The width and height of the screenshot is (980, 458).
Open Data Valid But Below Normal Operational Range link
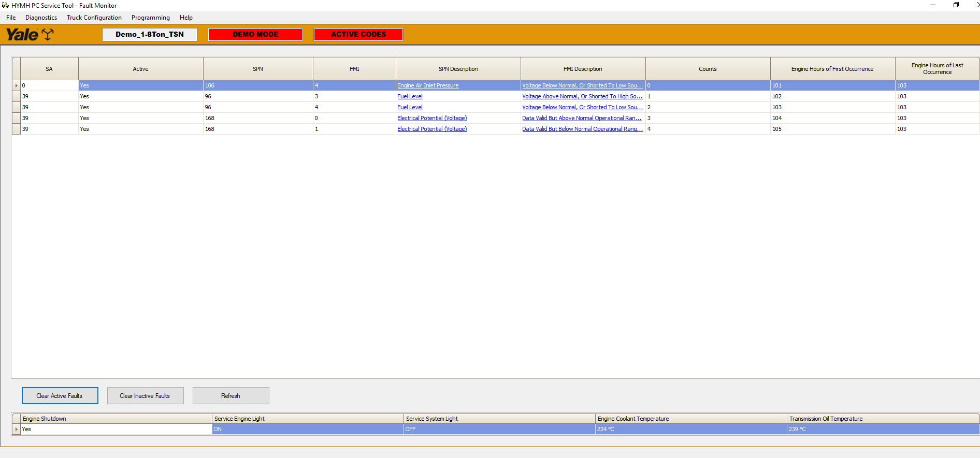(582, 129)
